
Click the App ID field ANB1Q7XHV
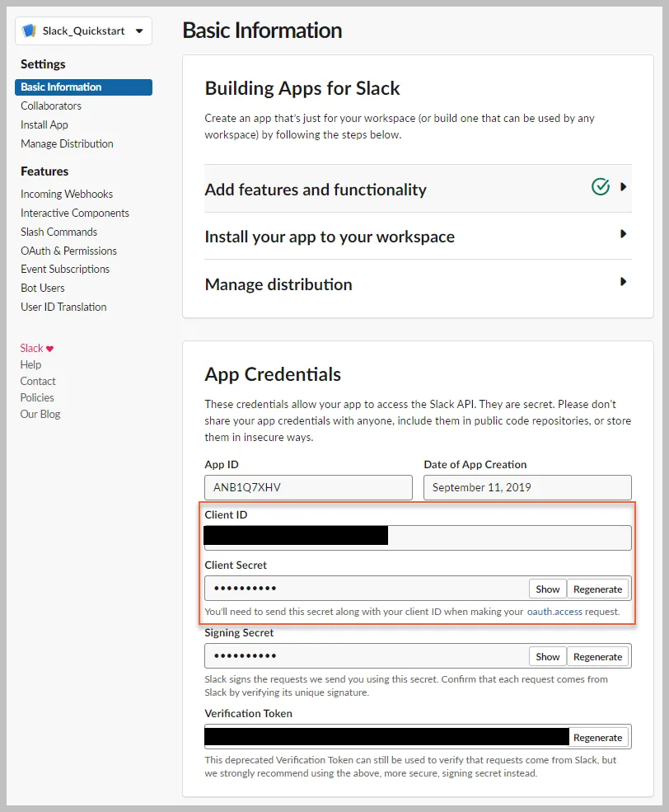pos(308,487)
